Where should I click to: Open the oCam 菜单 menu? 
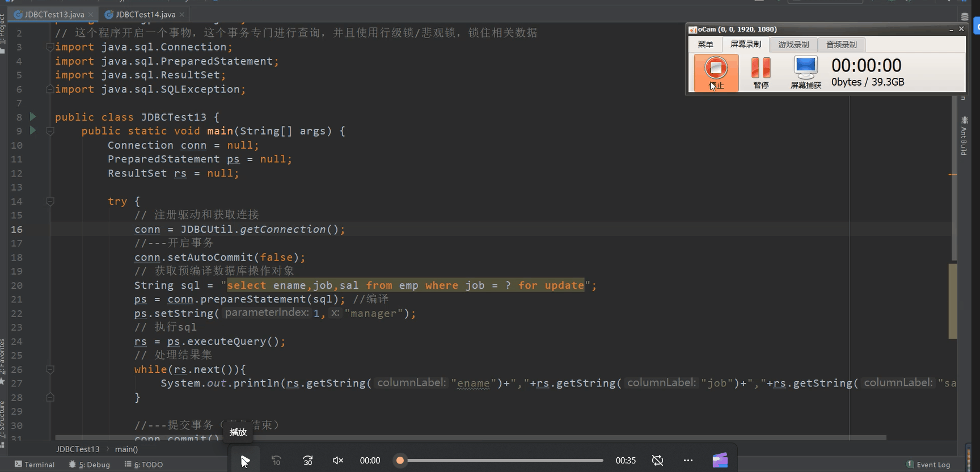[706, 44]
